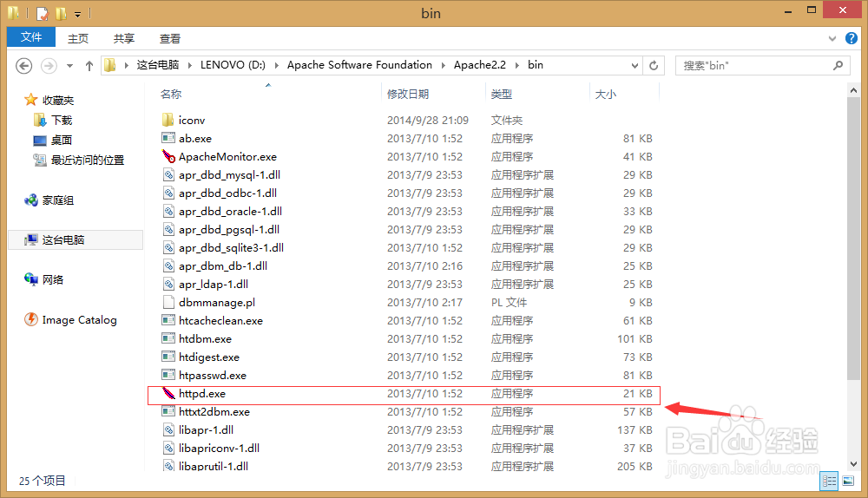Click LENOVO (D:) breadcrumb segment
The width and height of the screenshot is (868, 498).
click(x=233, y=65)
